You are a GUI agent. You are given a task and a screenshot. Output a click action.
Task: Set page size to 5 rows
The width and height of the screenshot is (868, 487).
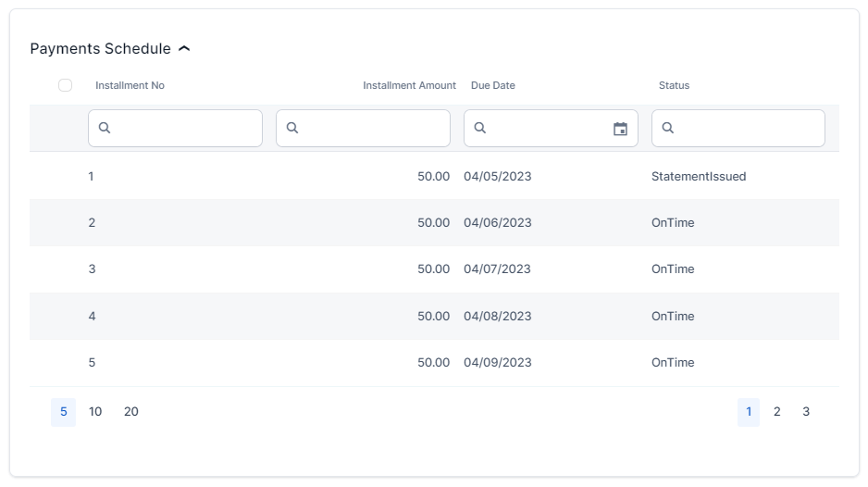pyautogui.click(x=63, y=412)
